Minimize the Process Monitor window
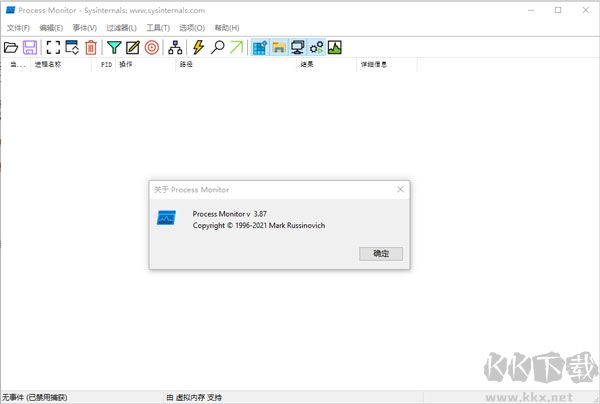600x404 pixels. coord(531,10)
